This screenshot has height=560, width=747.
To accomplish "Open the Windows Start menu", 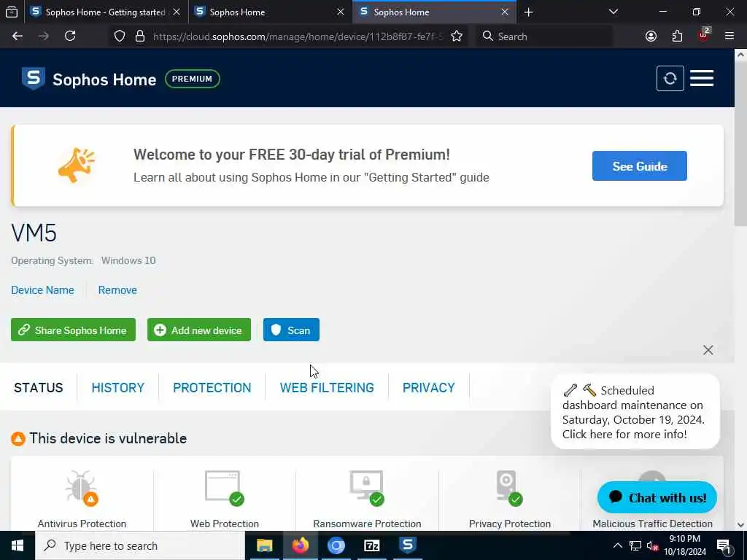I will 18,545.
